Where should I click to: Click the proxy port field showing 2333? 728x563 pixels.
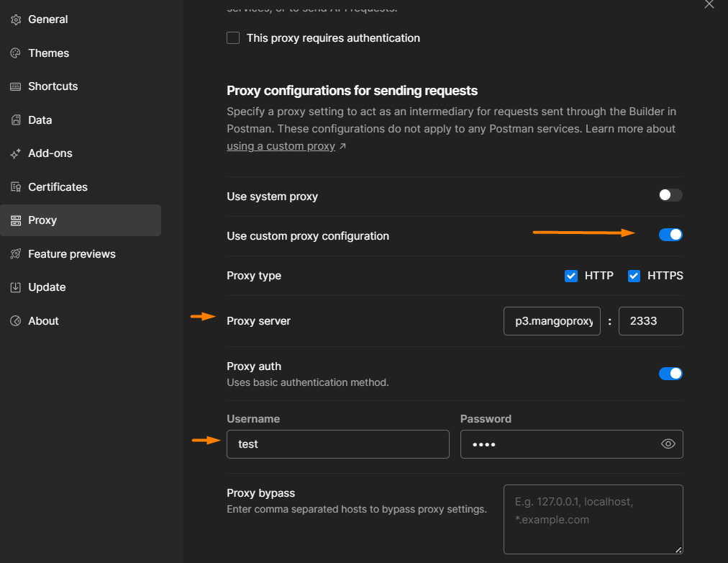pos(650,321)
